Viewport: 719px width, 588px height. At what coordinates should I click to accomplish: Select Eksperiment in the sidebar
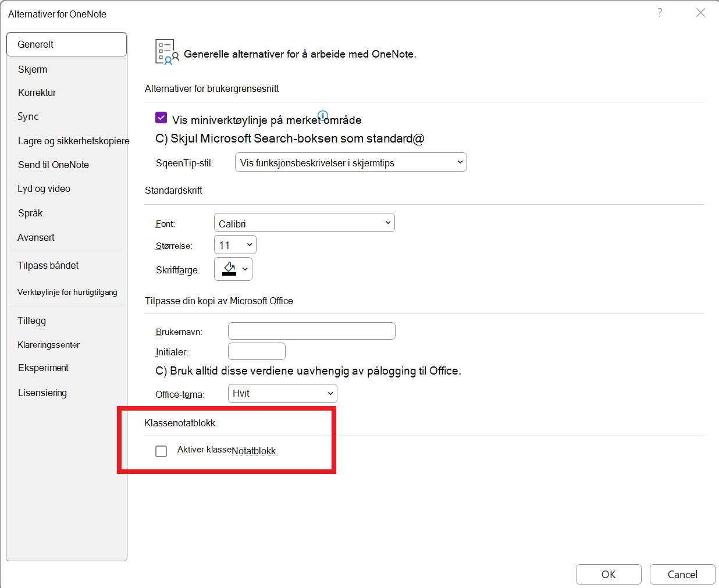43,368
